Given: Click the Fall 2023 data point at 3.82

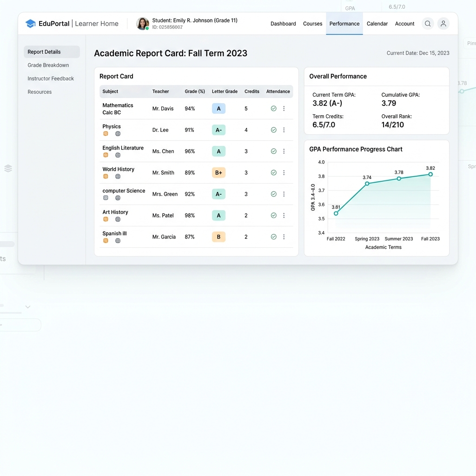Looking at the screenshot, I should click(x=430, y=174).
